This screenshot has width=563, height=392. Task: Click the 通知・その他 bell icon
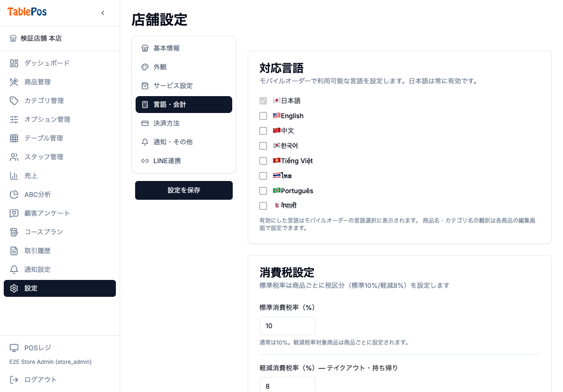point(145,142)
